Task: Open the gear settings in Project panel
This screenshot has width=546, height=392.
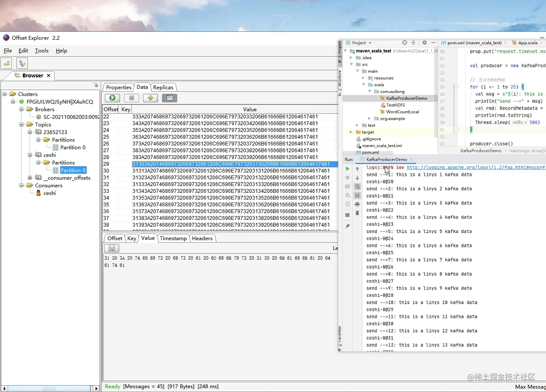Action: [424, 43]
